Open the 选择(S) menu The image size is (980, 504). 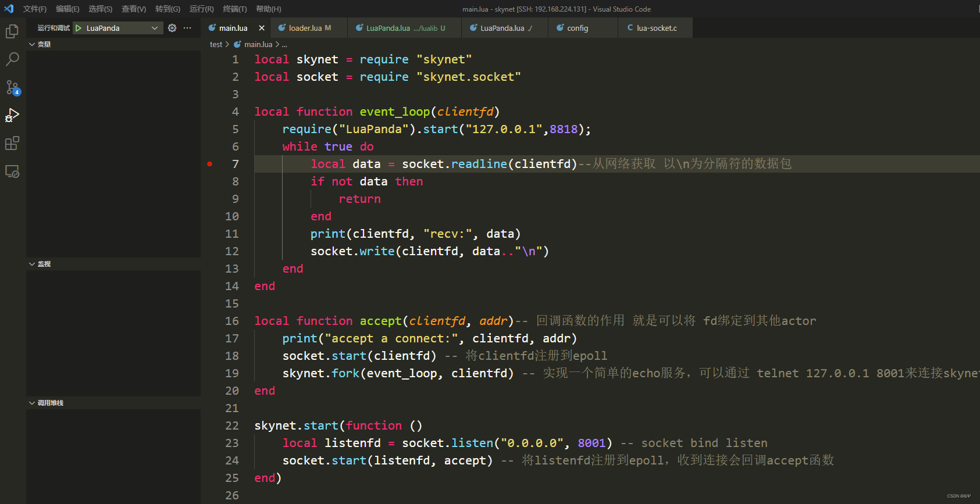101,9
